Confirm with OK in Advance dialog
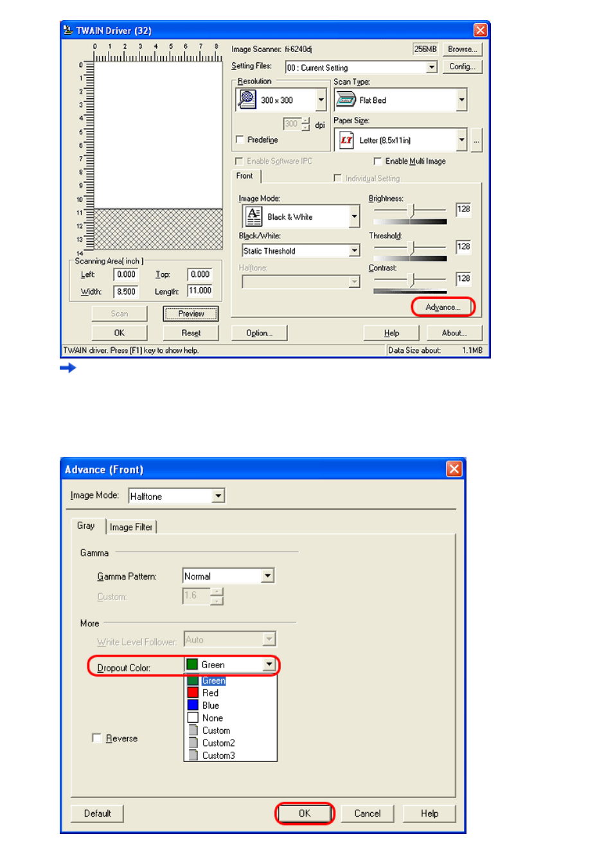 click(x=305, y=813)
